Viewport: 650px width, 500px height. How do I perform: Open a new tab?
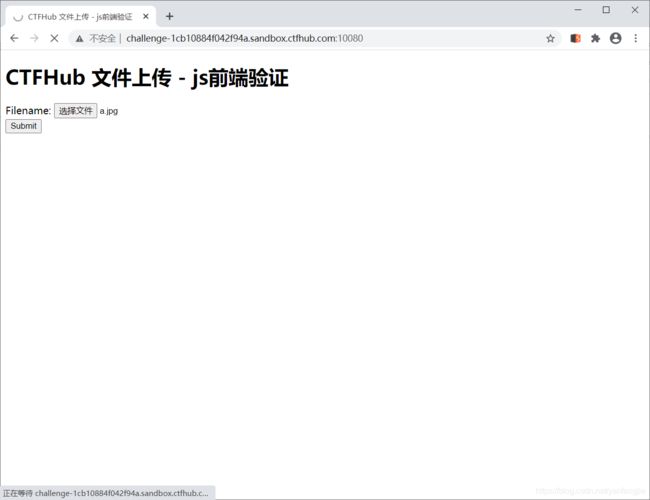(x=169, y=17)
